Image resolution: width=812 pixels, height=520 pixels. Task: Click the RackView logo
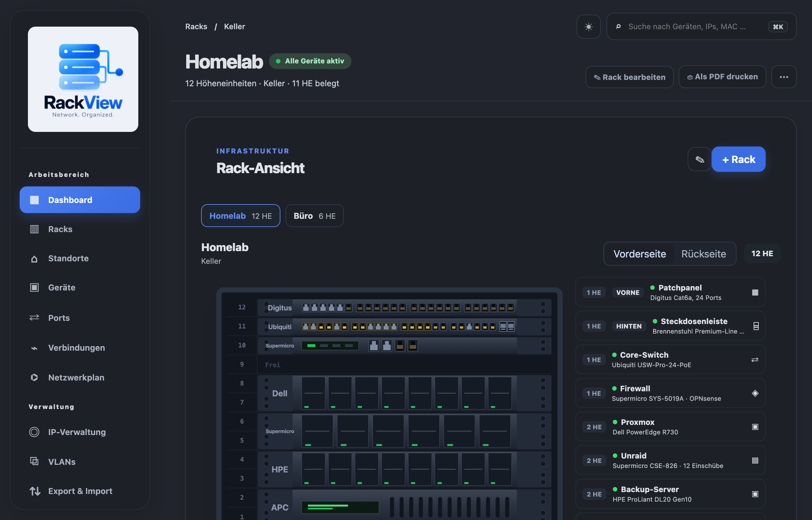[x=83, y=79]
